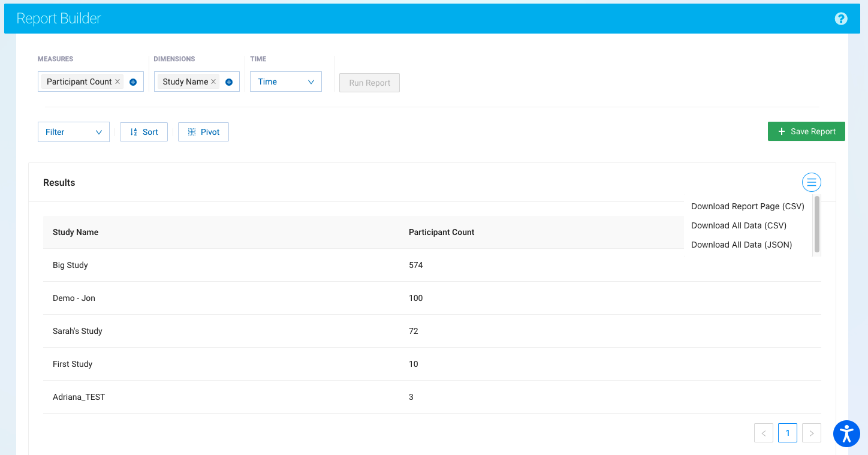Add a new dimension with plus icon
The width and height of the screenshot is (868, 455).
(229, 82)
